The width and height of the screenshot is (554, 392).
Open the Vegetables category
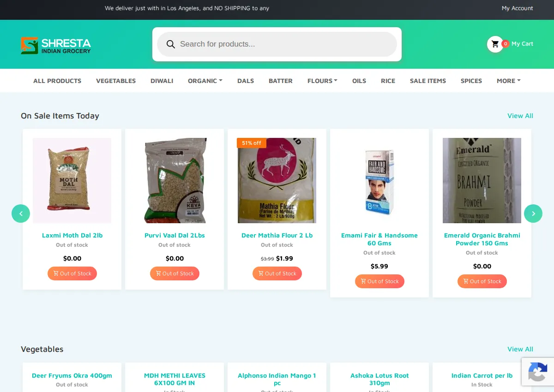pos(116,81)
